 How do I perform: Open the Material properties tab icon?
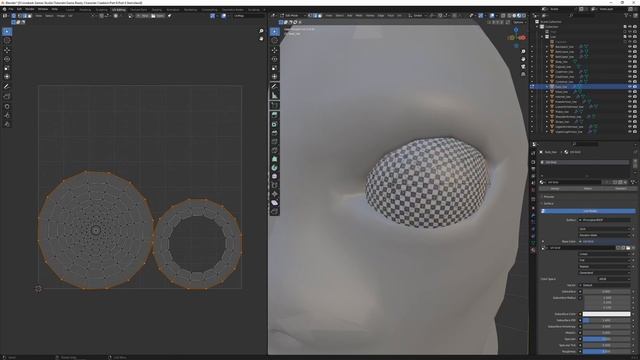[x=533, y=250]
